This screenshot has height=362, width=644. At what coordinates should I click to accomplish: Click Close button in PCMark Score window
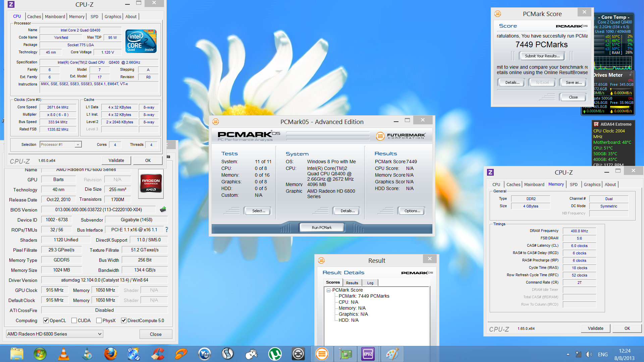tap(573, 97)
